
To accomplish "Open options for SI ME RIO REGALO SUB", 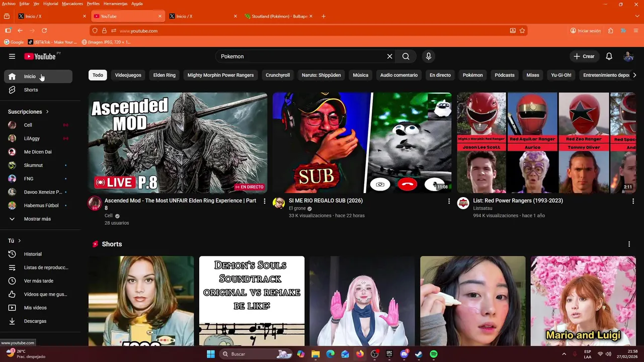I will [x=449, y=201].
